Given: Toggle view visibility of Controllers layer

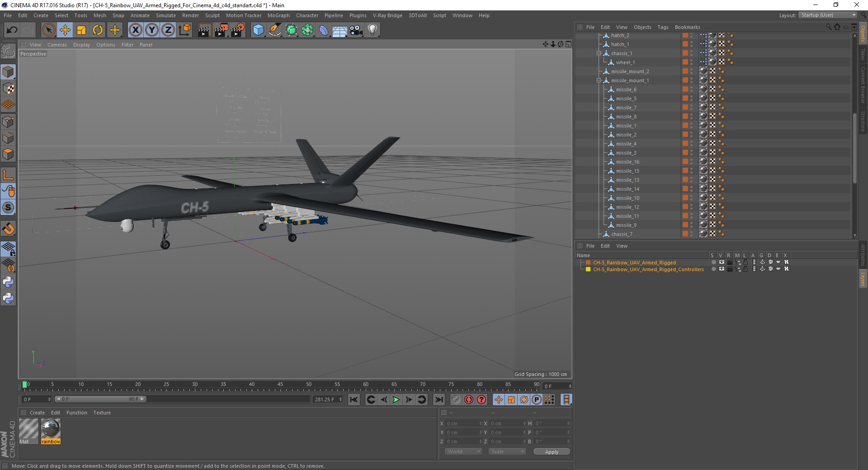Looking at the screenshot, I should (722, 269).
